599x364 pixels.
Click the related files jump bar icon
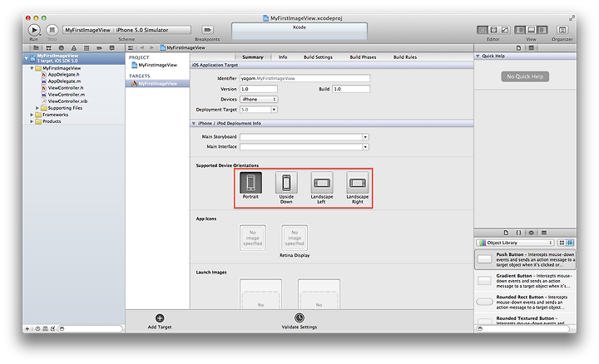pyautogui.click(x=131, y=48)
